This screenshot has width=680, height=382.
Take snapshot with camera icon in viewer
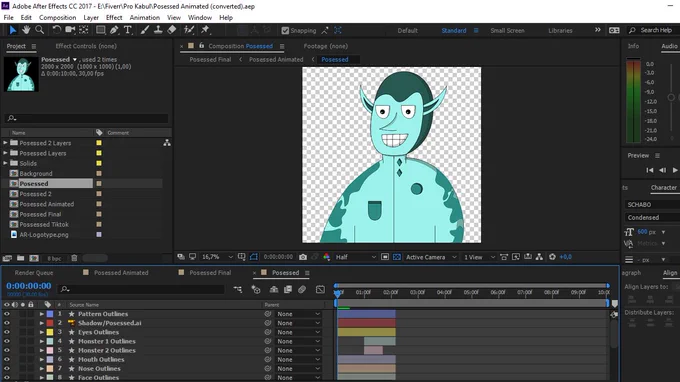click(x=303, y=257)
